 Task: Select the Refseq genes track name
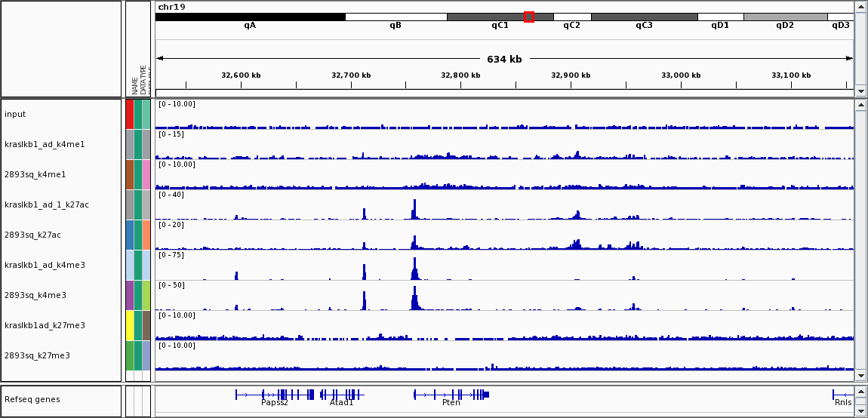click(32, 399)
